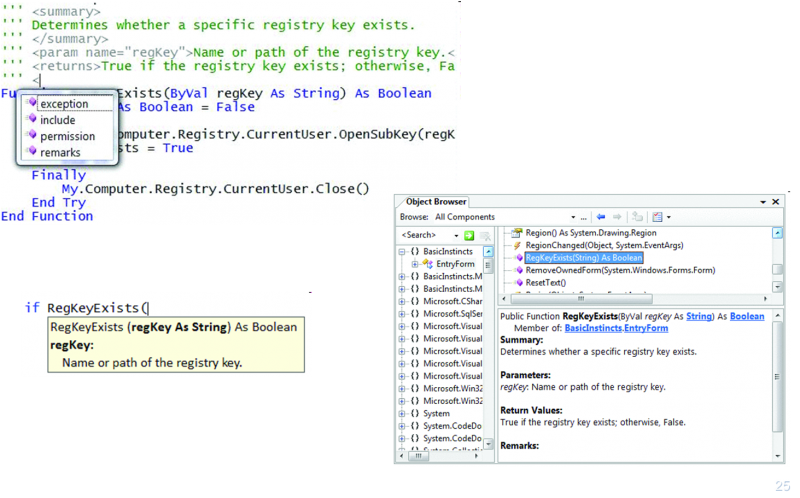The height and width of the screenshot is (498, 800).
Task: Click the green Search go button
Action: 468,235
